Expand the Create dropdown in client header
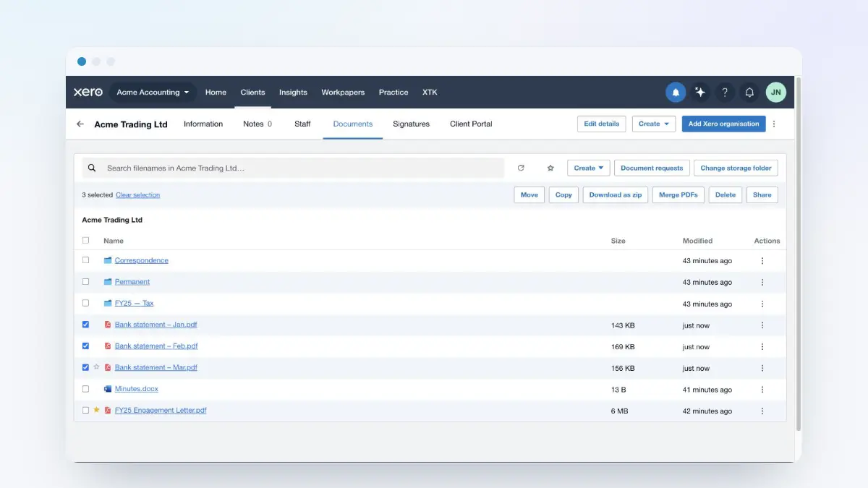The image size is (868, 488). pyautogui.click(x=654, y=124)
